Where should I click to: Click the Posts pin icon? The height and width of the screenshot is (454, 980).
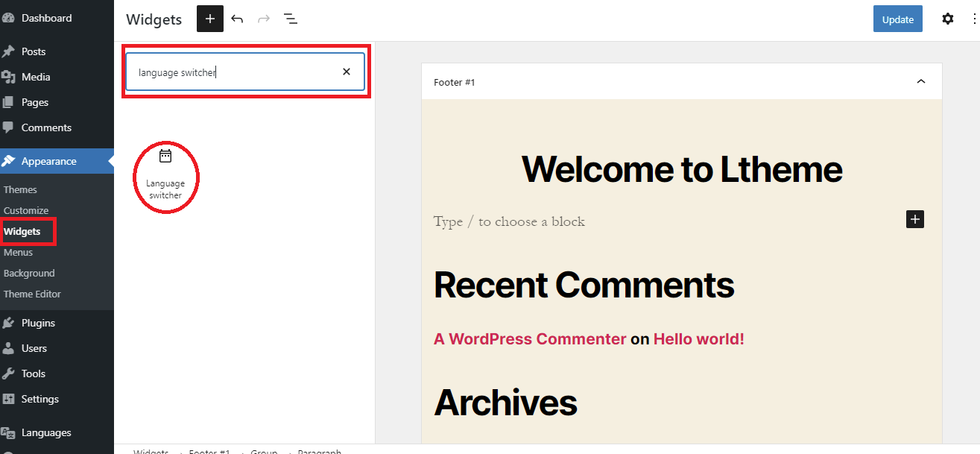coord(8,51)
